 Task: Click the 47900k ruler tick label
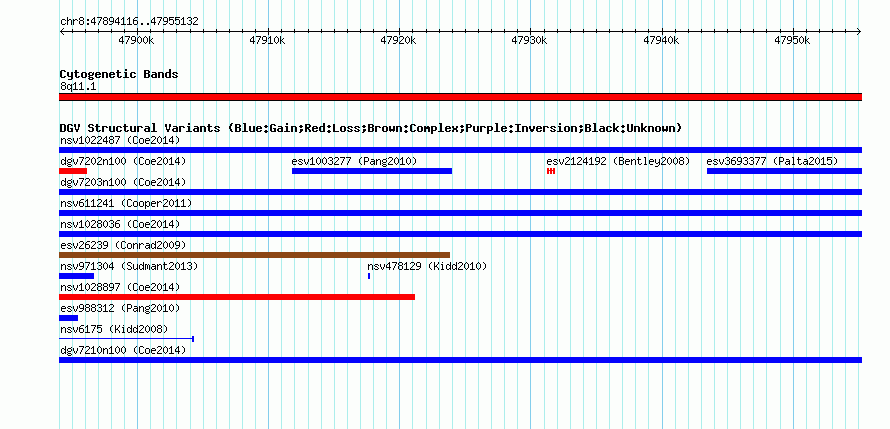136,40
